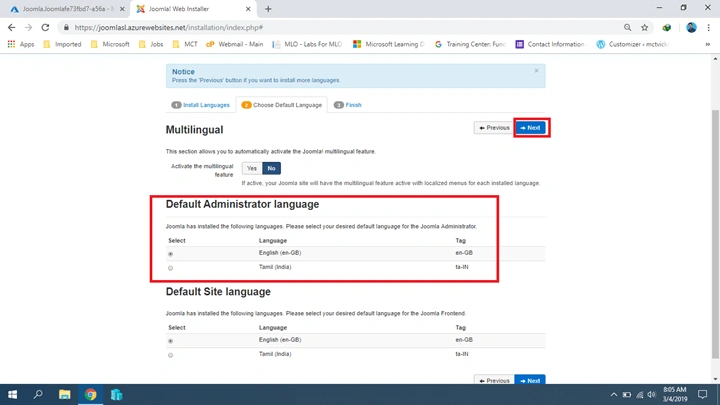Screen dimensions: 720x405
Task: Click the bottom Previous button
Action: (x=494, y=380)
